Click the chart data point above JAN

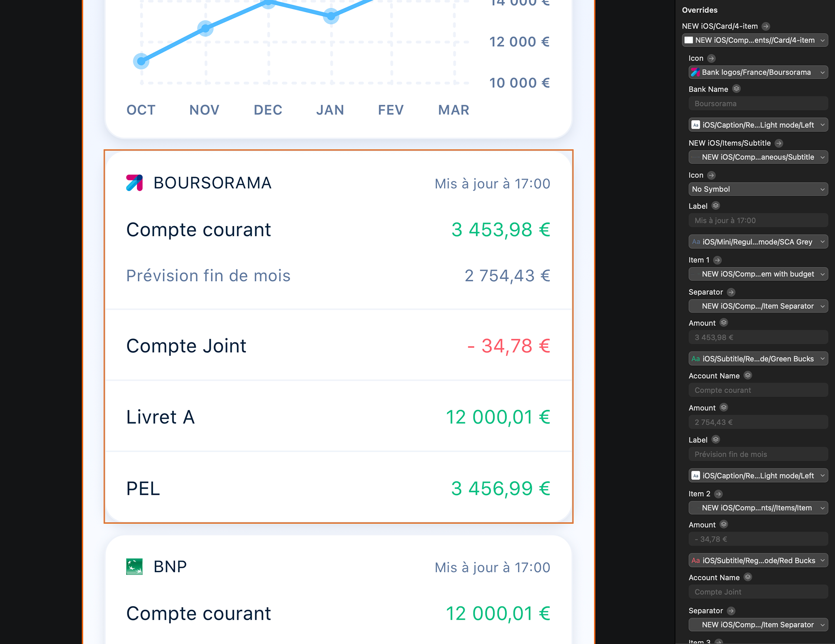331,16
